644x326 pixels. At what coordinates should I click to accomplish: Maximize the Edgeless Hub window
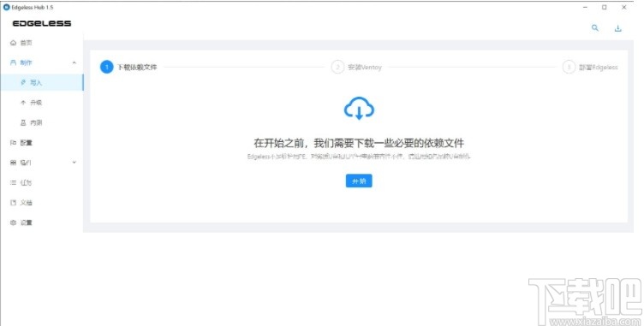coord(604,8)
